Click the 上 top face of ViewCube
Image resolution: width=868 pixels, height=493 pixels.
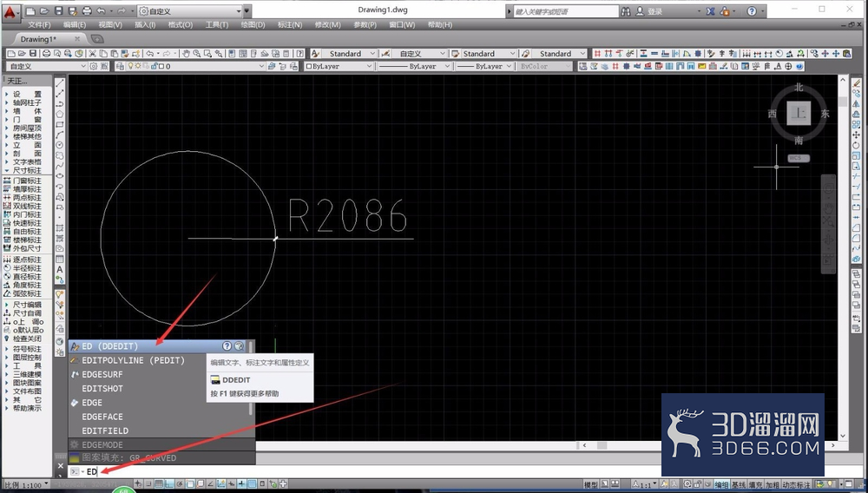click(799, 114)
